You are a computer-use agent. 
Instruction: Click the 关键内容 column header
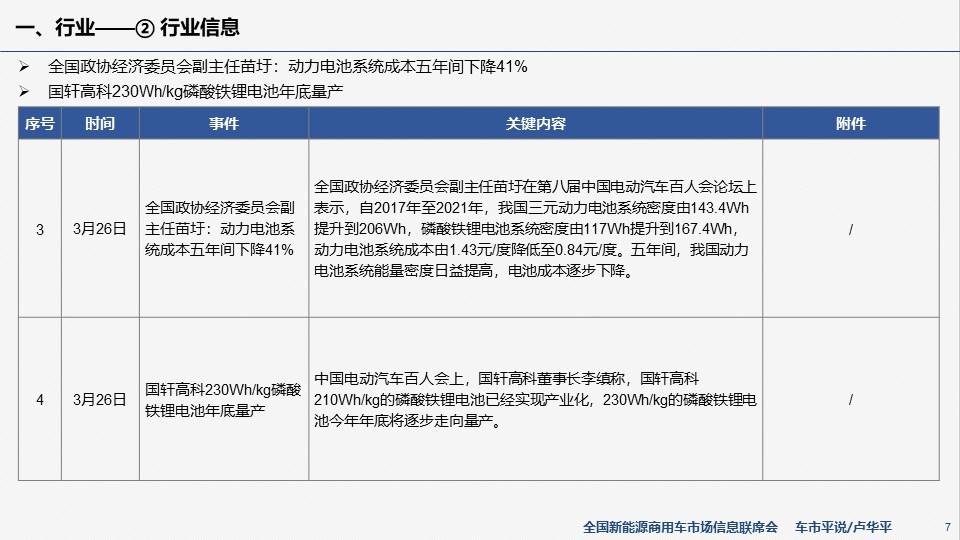(x=536, y=124)
